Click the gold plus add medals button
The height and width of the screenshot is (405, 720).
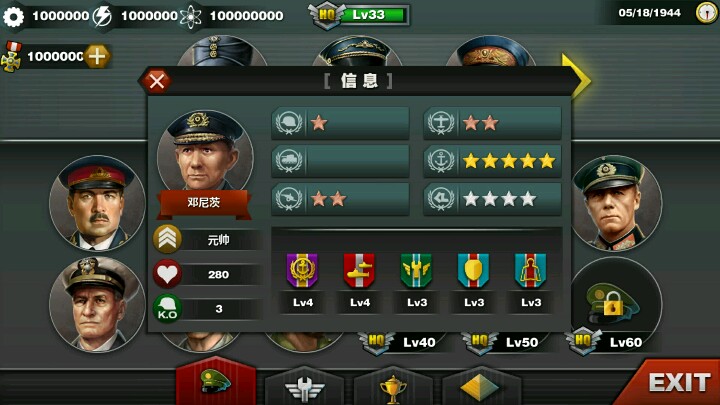point(97,56)
